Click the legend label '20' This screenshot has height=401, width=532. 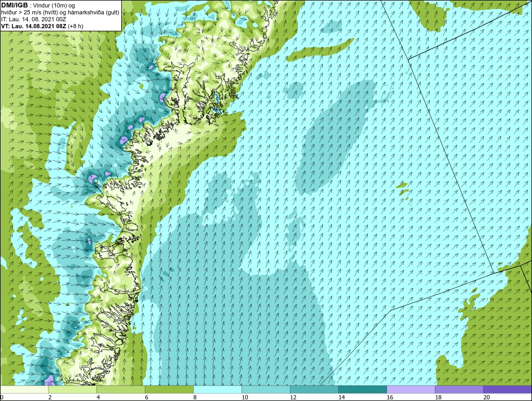coord(487,397)
